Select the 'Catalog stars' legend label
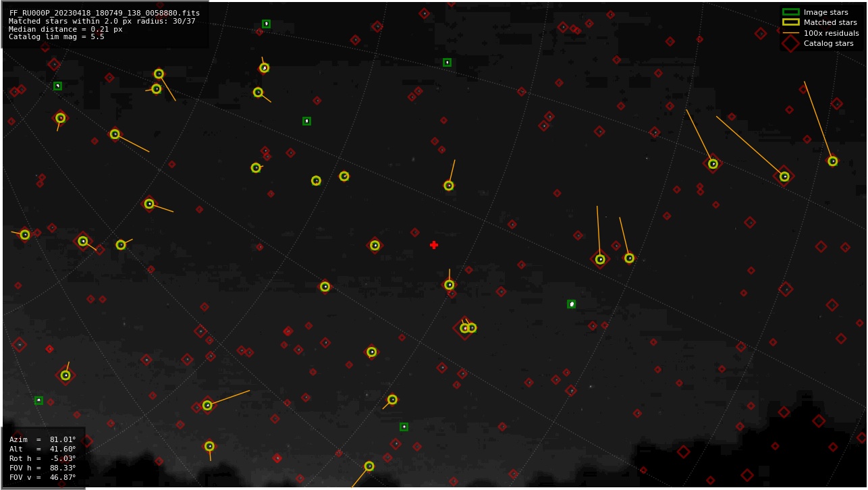This screenshot has height=490, width=868. 828,43
